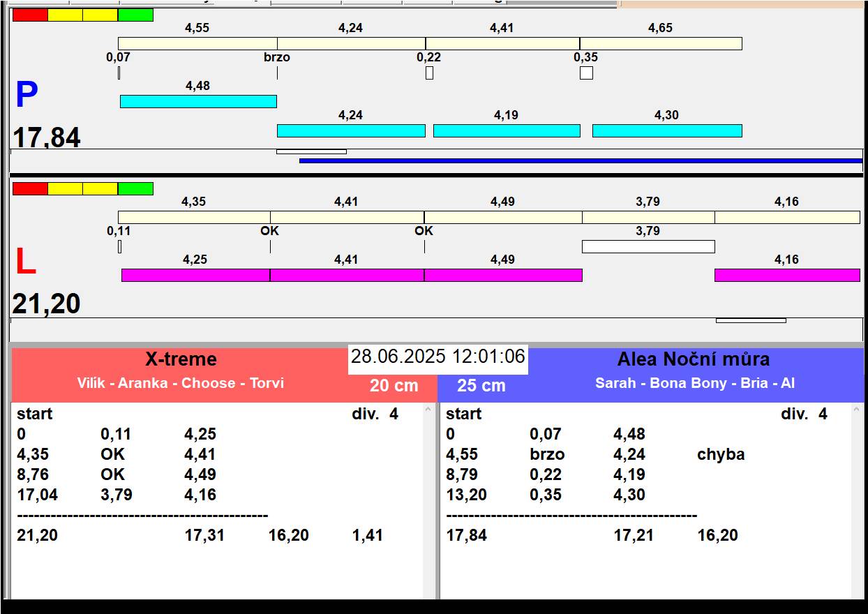Click the chyba entry in right results
Viewport: 868px width, 614px height.
click(x=720, y=454)
